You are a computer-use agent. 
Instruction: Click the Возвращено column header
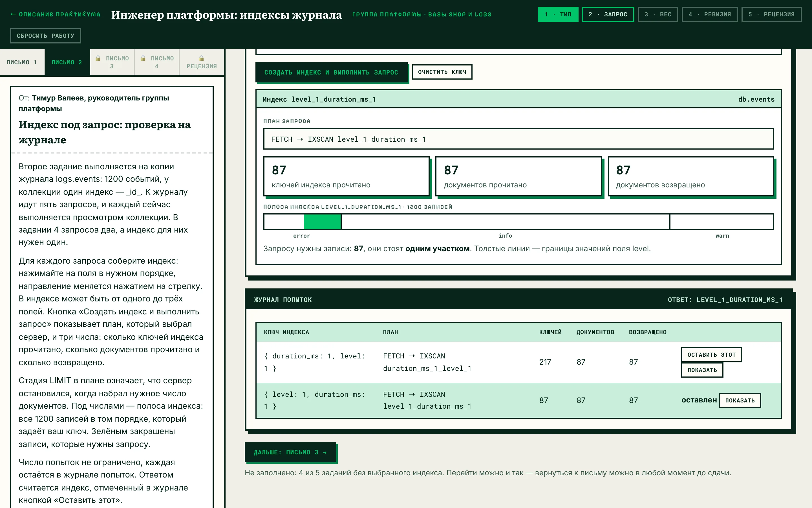click(x=648, y=332)
